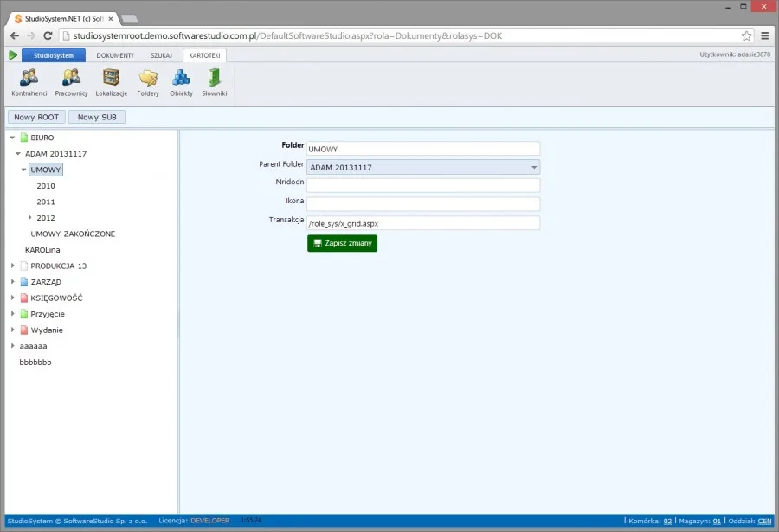Open the Lokalizacje icon
This screenshot has width=779, height=532.
click(x=112, y=82)
